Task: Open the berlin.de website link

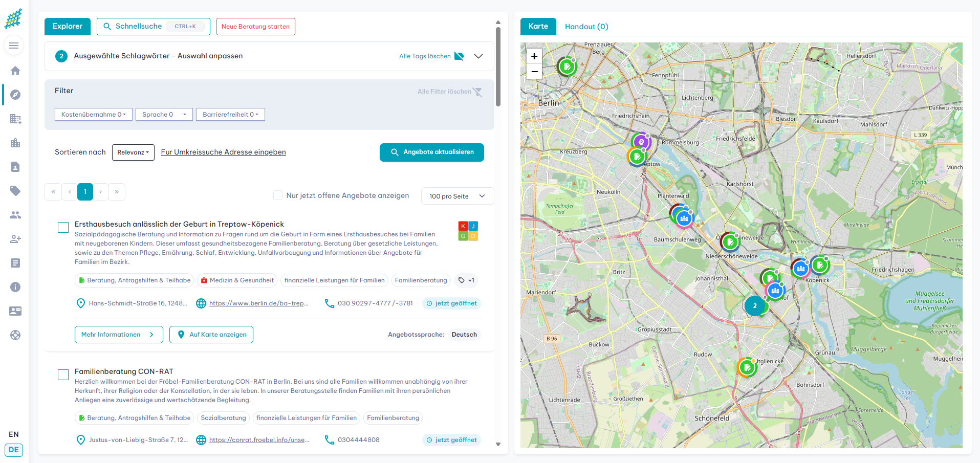Action: click(258, 303)
